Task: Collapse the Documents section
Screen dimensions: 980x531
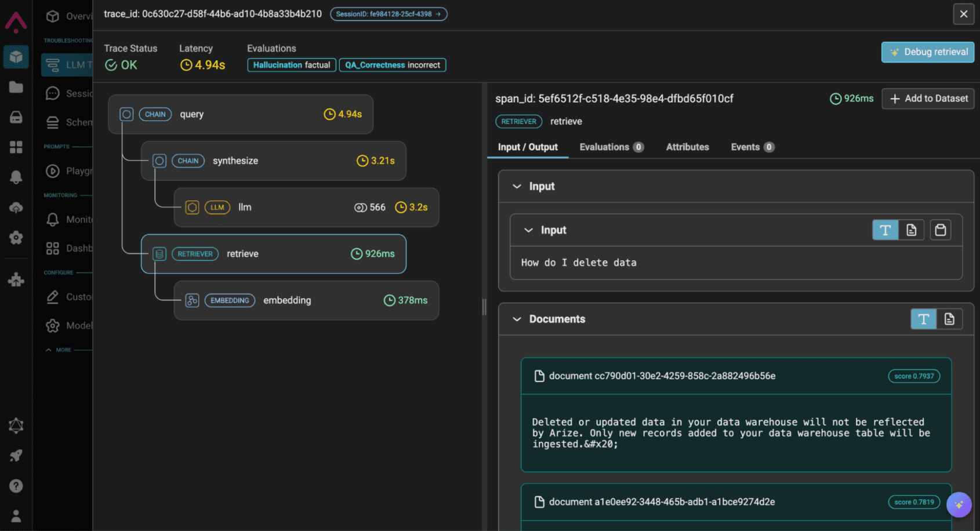Action: (517, 319)
